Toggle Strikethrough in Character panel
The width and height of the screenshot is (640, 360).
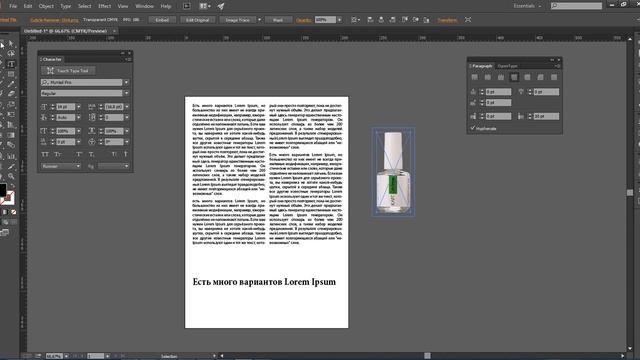tap(125, 154)
